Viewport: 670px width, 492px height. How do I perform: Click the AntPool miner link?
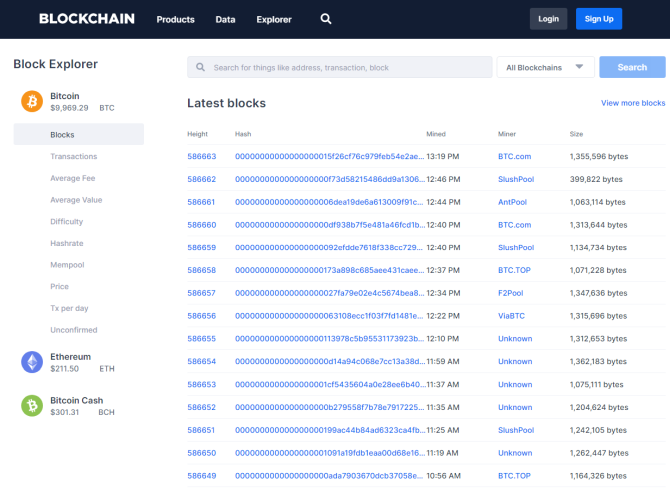pos(512,202)
